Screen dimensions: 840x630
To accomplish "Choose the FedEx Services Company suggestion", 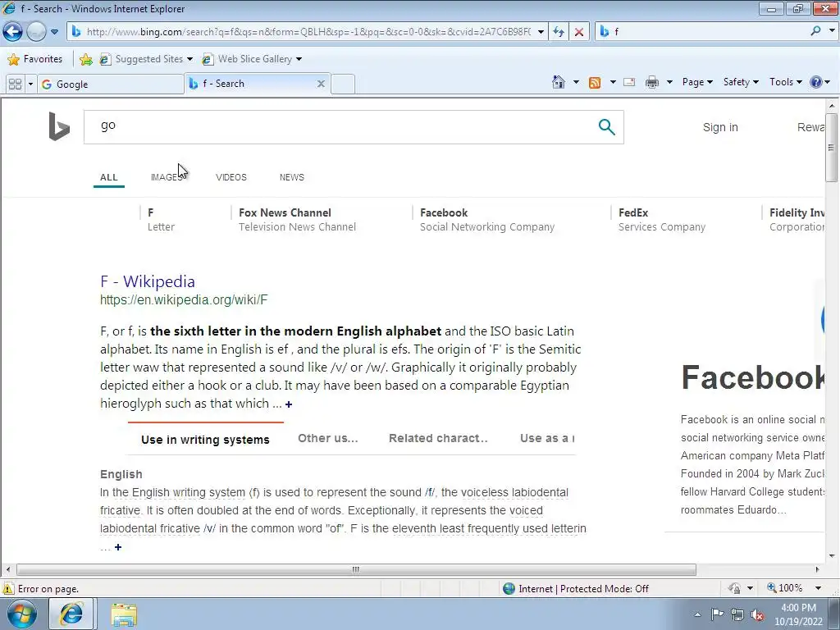I will (662, 220).
